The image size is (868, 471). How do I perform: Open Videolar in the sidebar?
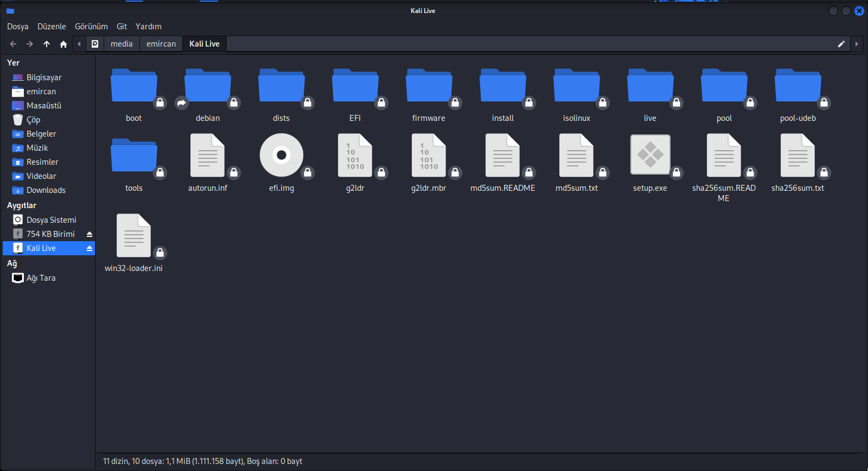coord(49,176)
